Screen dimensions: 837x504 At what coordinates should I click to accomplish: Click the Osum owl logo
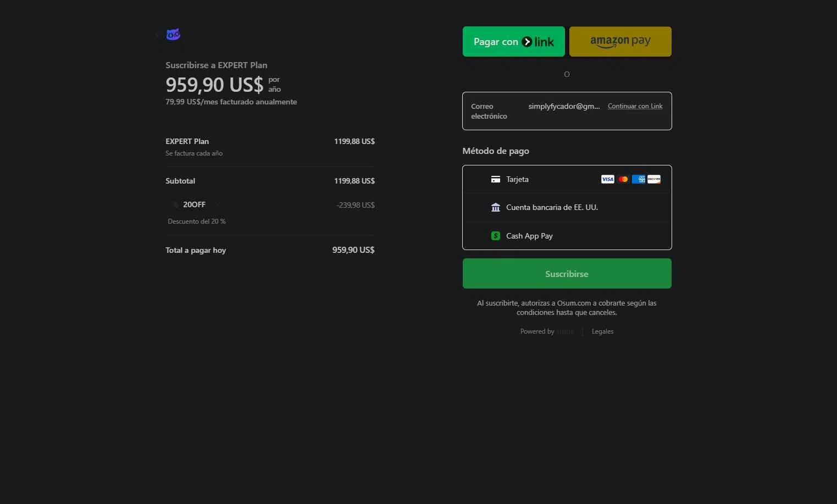[x=173, y=35]
